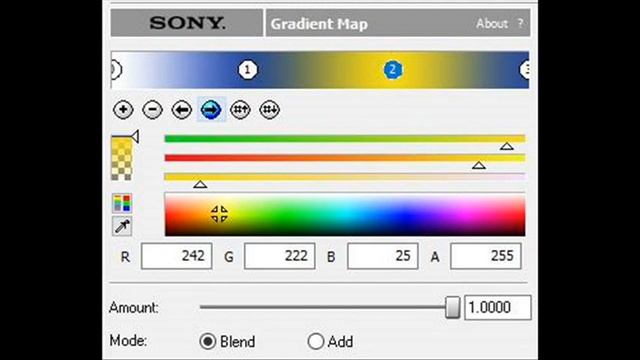Add a new gradient control point
The height and width of the screenshot is (360, 640).
tap(123, 109)
